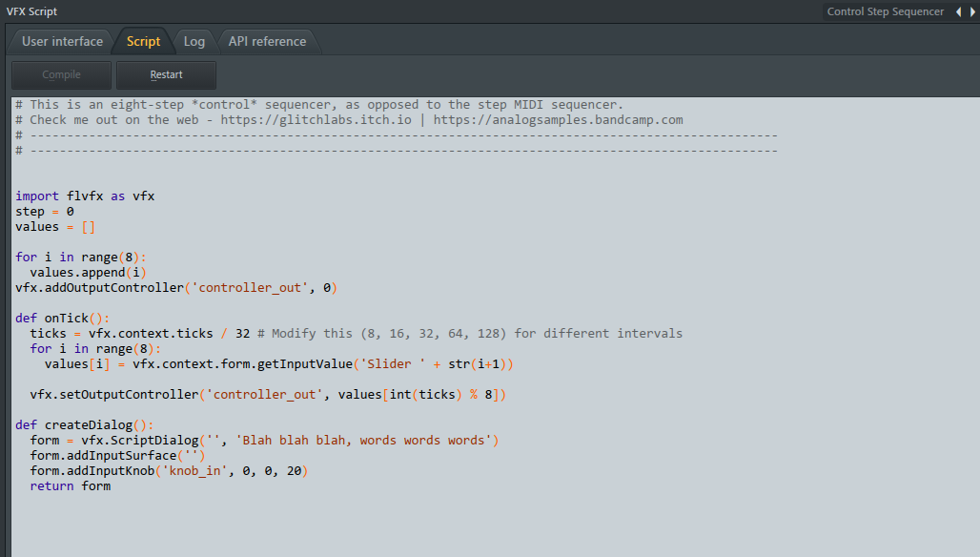
Task: Click the 'form.addInputKnob' line
Action: pos(169,471)
